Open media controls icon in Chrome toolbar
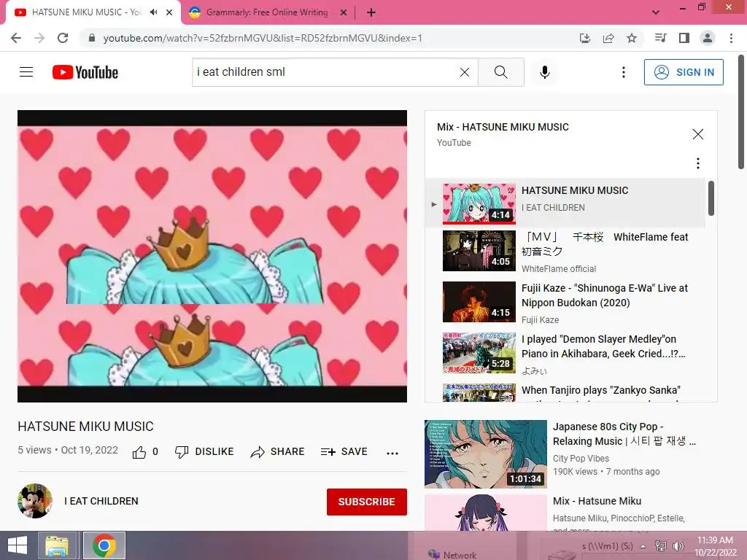Viewport: 747px width, 560px height. tap(660, 38)
